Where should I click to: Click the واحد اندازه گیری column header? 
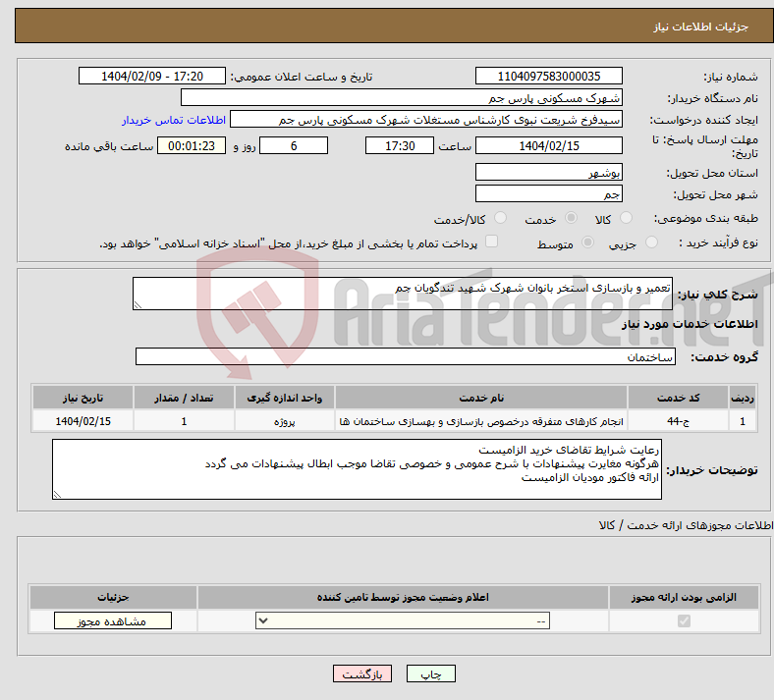284,398
